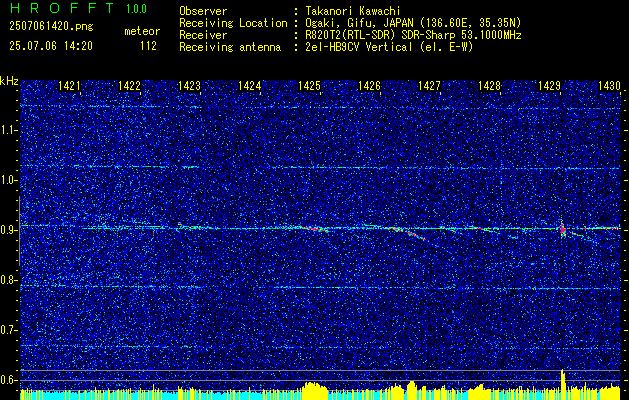Click the red meteor echo streak near 1425
This screenshot has height=400, width=629.
click(314, 229)
